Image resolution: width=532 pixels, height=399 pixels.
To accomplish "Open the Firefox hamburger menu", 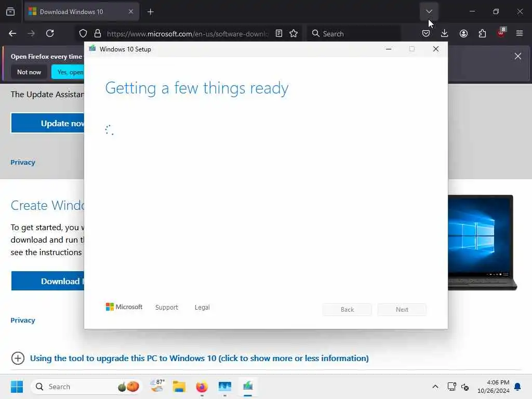I will click(520, 33).
